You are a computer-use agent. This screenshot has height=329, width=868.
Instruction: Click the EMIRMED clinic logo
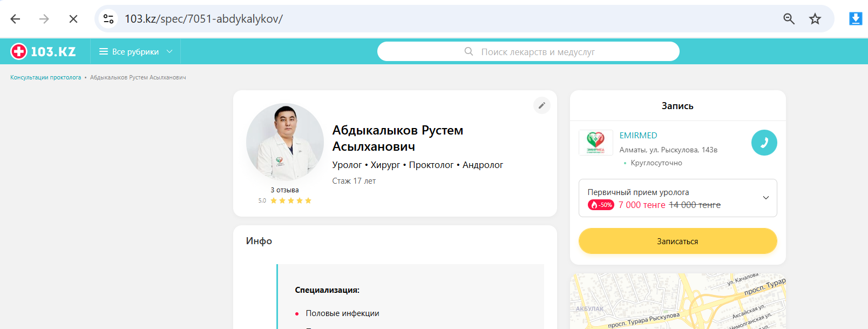pos(596,143)
